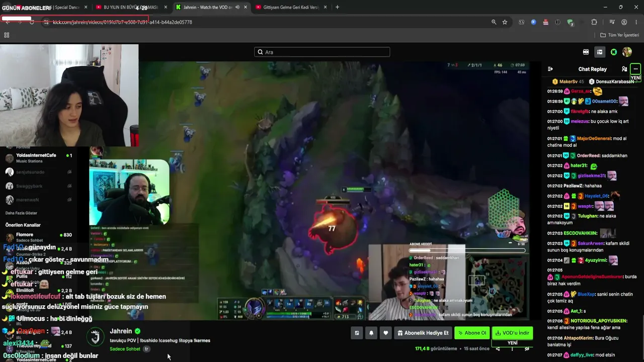The height and width of the screenshot is (362, 644).
Task: Click the green Kick logo badge icon
Action: [x=614, y=52]
